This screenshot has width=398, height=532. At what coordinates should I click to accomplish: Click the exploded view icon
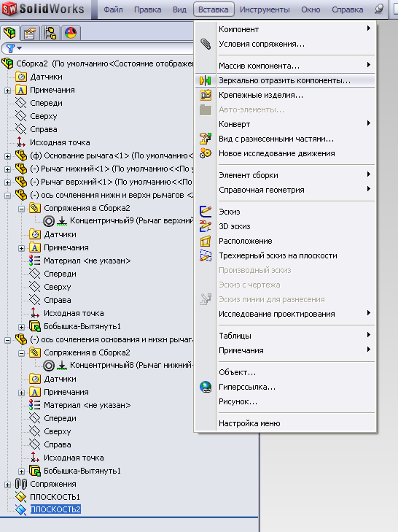tap(206, 139)
